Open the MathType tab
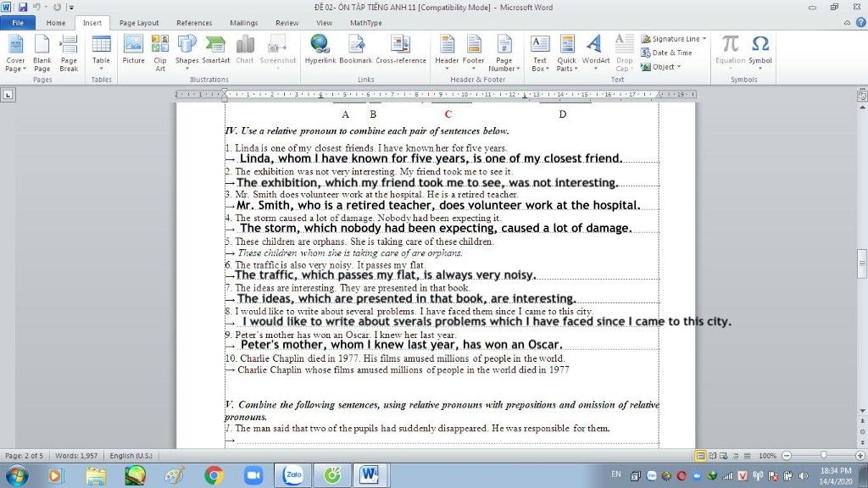Screen dimensions: 868x488 click(366, 23)
